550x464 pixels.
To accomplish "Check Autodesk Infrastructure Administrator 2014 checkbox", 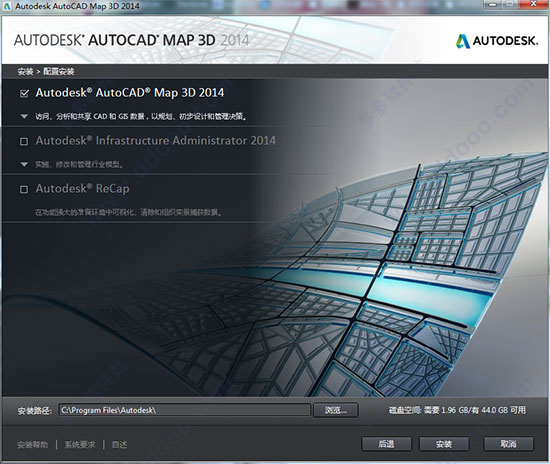I will click(24, 141).
